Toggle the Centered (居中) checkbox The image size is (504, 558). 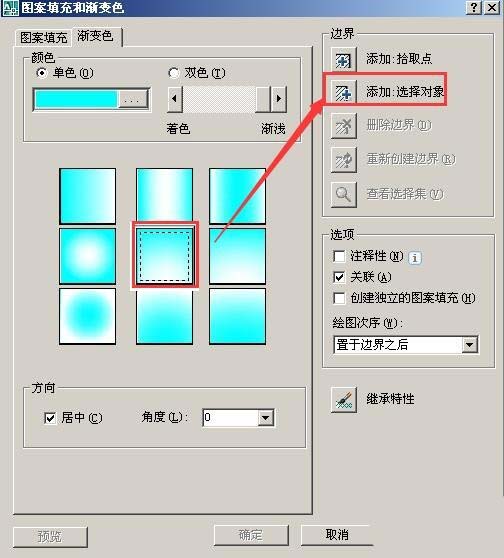click(50, 418)
